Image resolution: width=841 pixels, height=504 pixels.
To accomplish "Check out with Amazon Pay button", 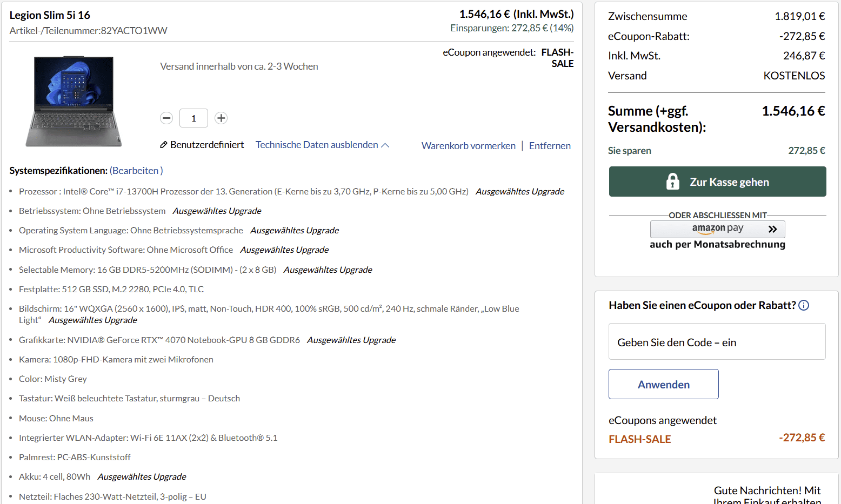I will click(717, 229).
